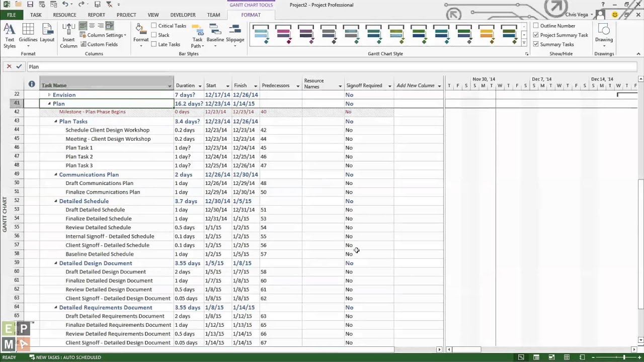Switch to the PROJECT tab
The image size is (644, 362).
126,15
